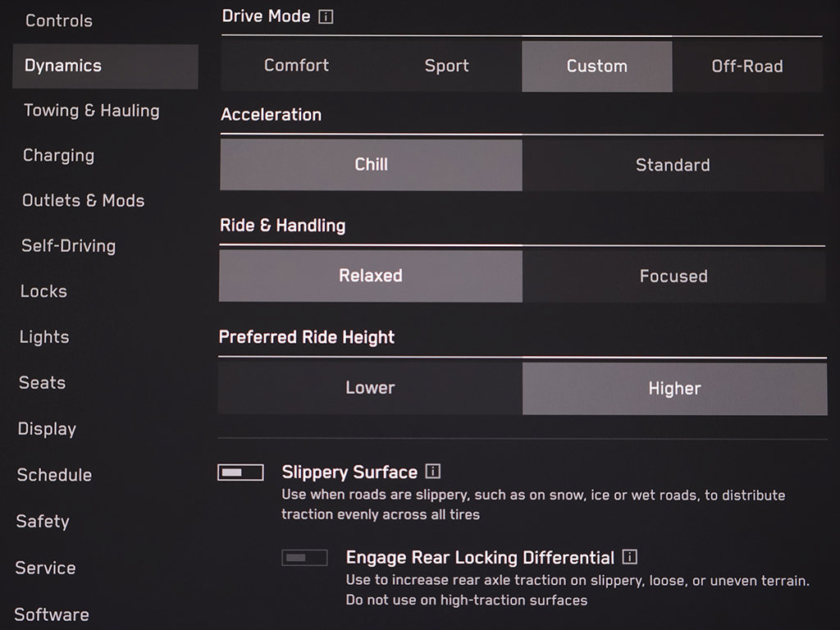This screenshot has width=840, height=630.
Task: Select Comfort drive mode
Action: click(296, 66)
